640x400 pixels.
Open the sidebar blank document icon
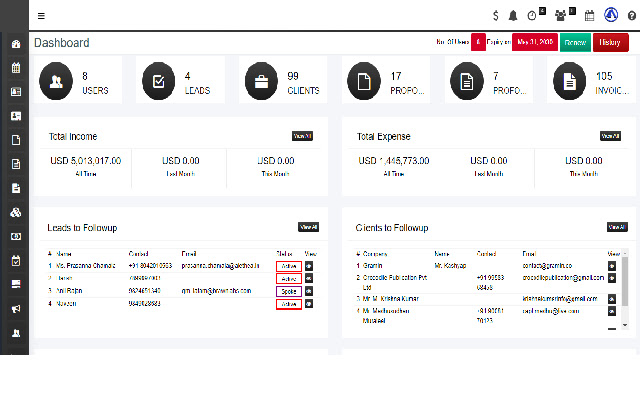pyautogui.click(x=16, y=140)
